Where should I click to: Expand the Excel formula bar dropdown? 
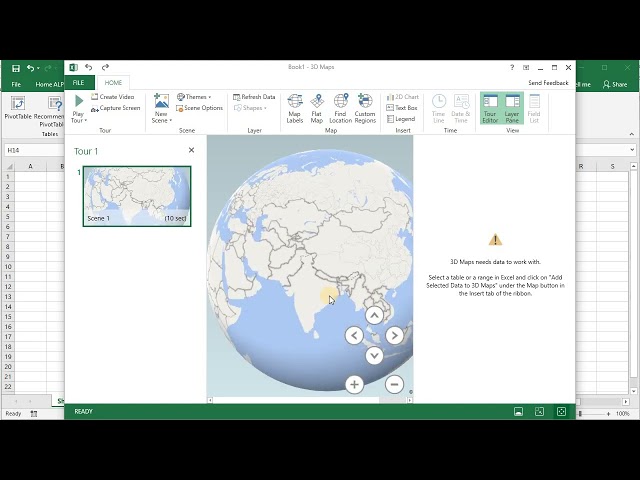(x=632, y=150)
